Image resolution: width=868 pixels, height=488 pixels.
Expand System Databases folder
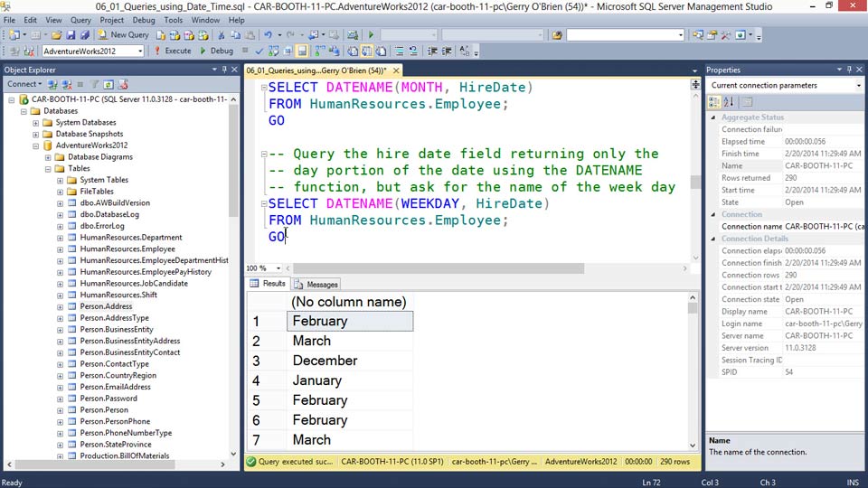coord(36,123)
